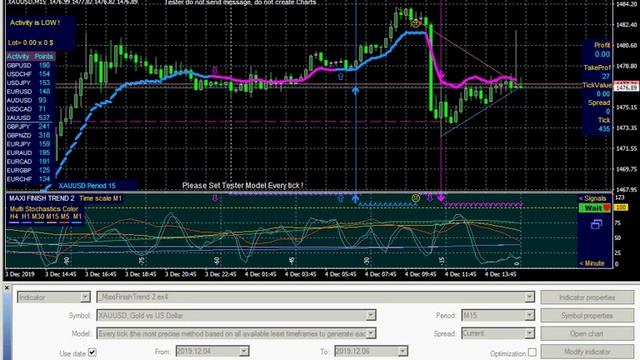Select GBPJPY in the activity list
This screenshot has width=640, height=360.
pos(19,127)
